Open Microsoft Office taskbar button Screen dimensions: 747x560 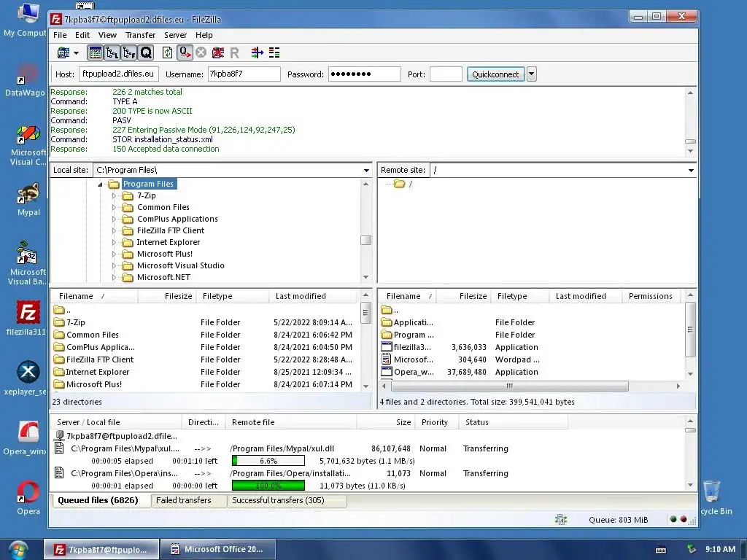[218, 550]
